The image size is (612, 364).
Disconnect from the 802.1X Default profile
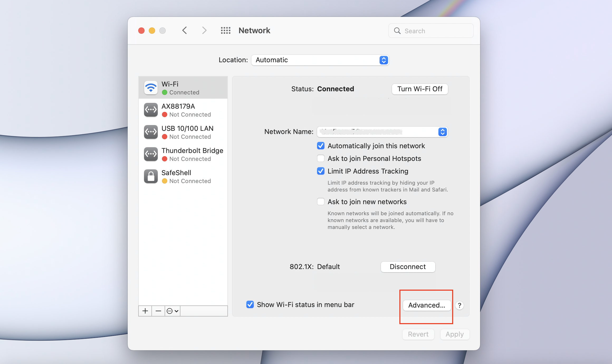[408, 267]
